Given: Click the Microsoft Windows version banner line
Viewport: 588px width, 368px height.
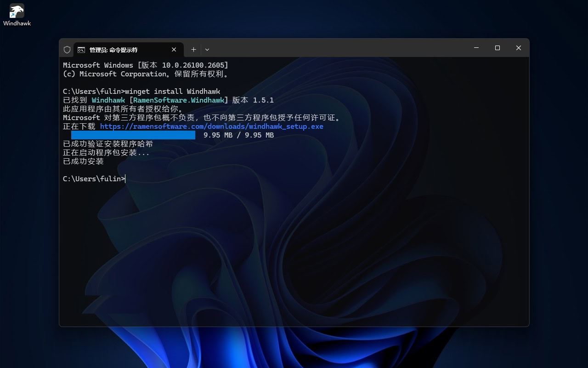Looking at the screenshot, I should point(146,65).
